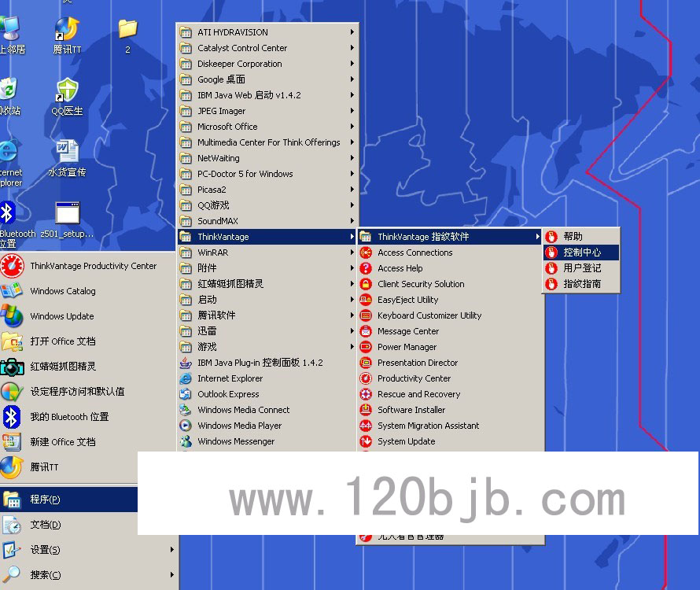Image resolution: width=700 pixels, height=590 pixels.
Task: Choose 新建 Office 文档 in Start menu
Action: [x=87, y=442]
